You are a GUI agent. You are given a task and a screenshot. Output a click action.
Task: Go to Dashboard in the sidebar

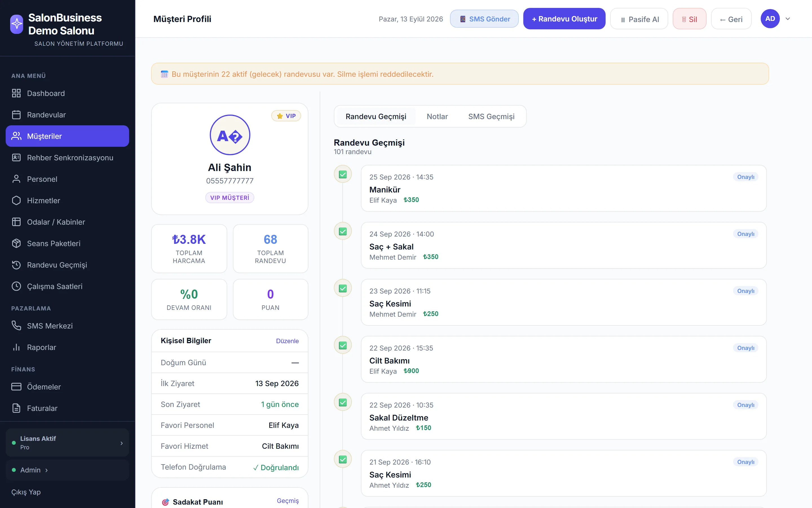pos(67,93)
